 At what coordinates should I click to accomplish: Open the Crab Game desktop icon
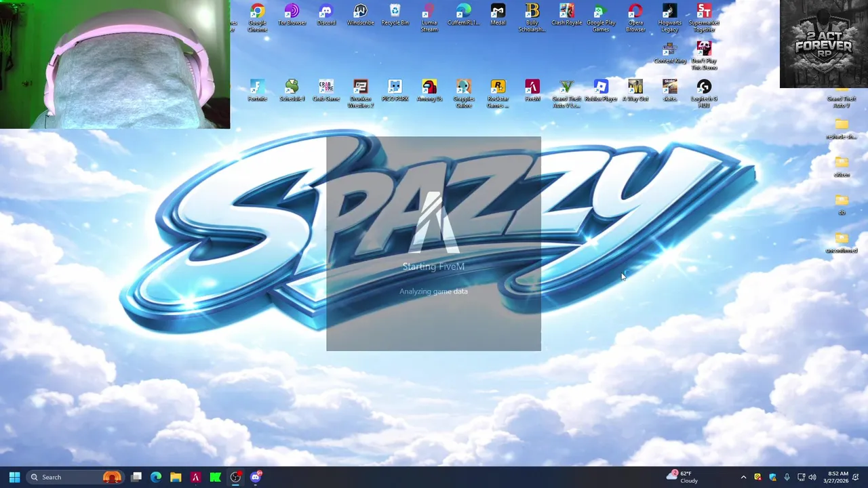click(326, 91)
